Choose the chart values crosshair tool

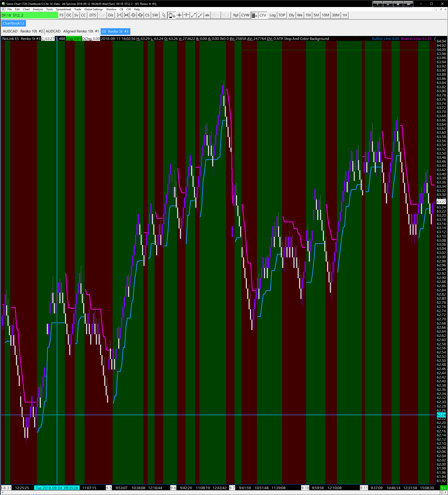179,15
